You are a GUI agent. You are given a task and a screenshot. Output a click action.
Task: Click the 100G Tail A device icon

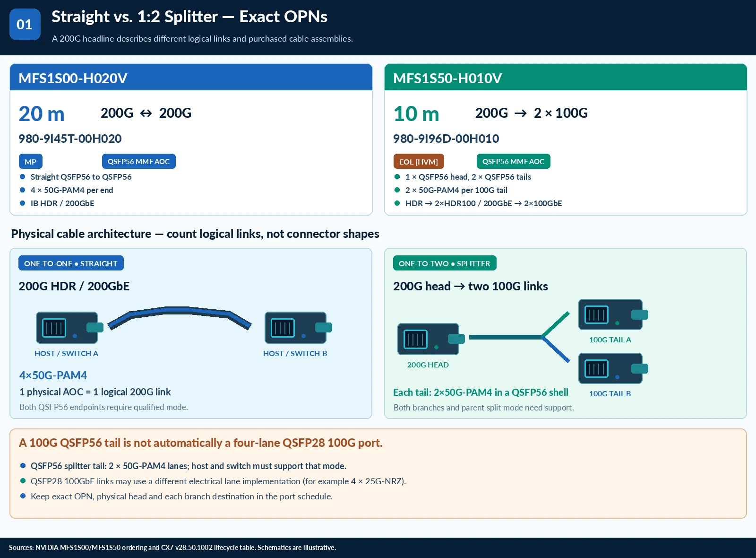tap(613, 314)
